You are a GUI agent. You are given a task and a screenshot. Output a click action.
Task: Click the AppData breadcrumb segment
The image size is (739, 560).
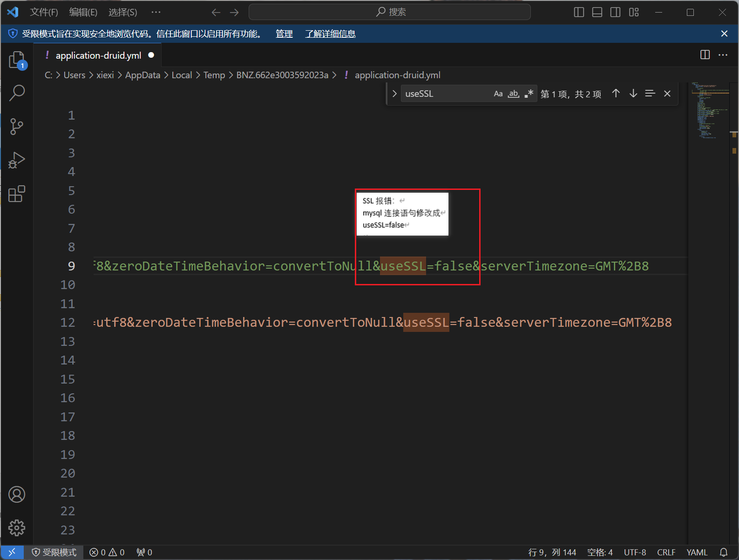point(142,75)
